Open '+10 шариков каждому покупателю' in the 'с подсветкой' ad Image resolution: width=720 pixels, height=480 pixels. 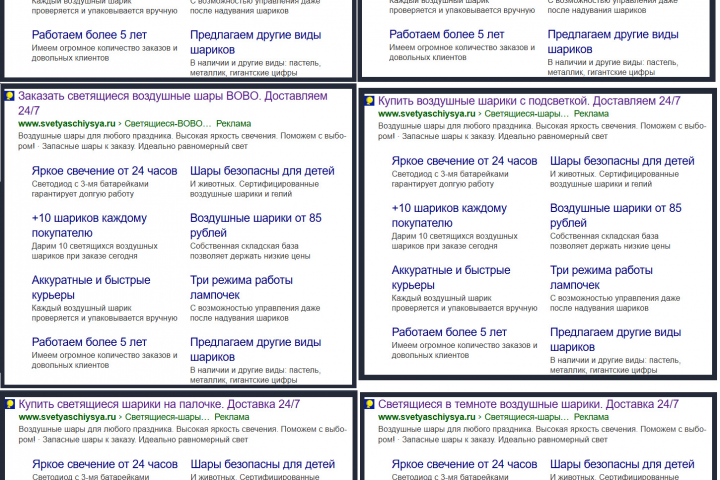449,215
